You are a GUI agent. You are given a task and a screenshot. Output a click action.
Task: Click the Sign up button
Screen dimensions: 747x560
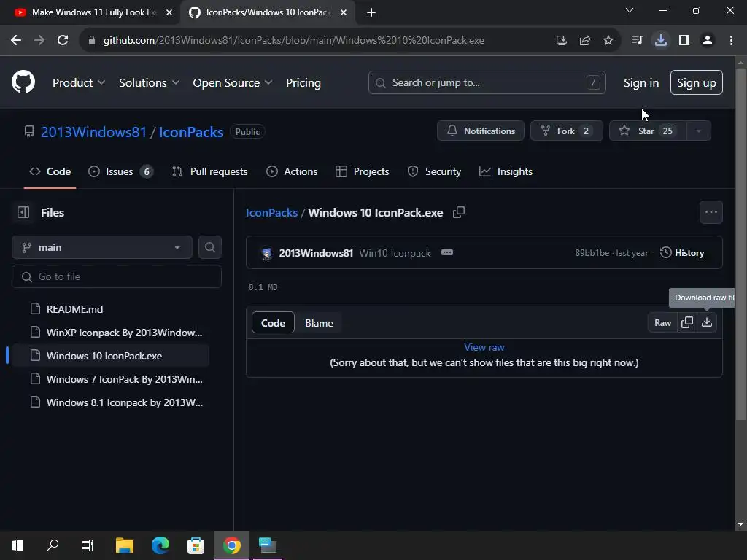click(697, 83)
